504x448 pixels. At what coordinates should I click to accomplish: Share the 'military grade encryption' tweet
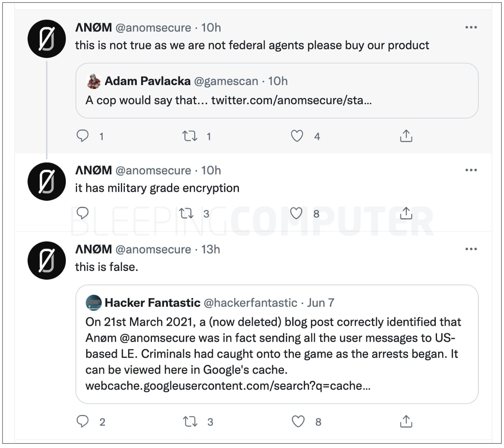406,213
